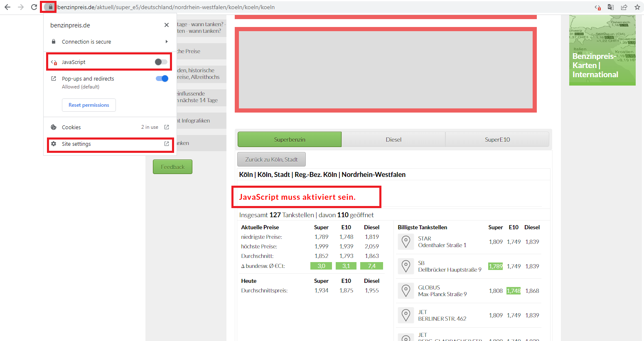Switch to the SuperE10 tab

pyautogui.click(x=497, y=140)
